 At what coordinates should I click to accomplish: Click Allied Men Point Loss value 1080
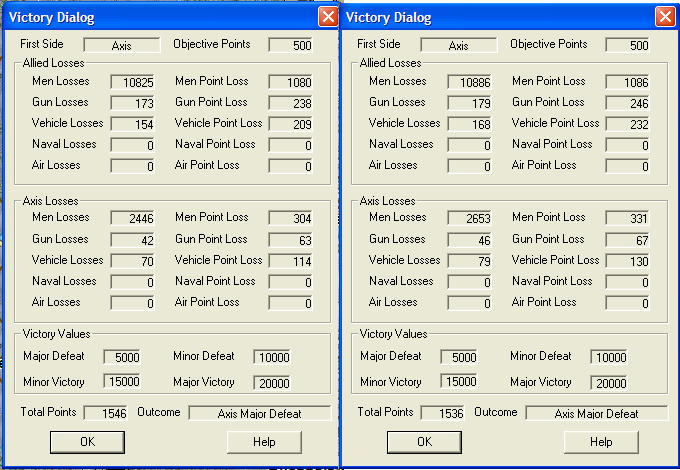[291, 82]
